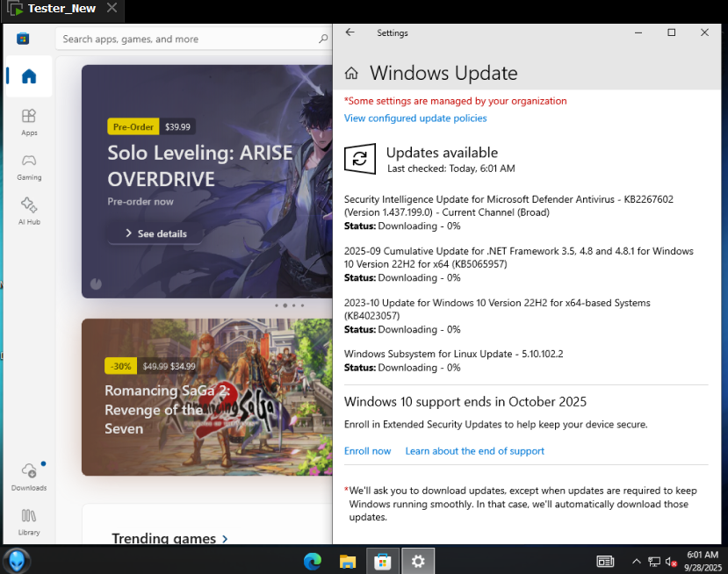Click the Settings home icon

pos(351,74)
